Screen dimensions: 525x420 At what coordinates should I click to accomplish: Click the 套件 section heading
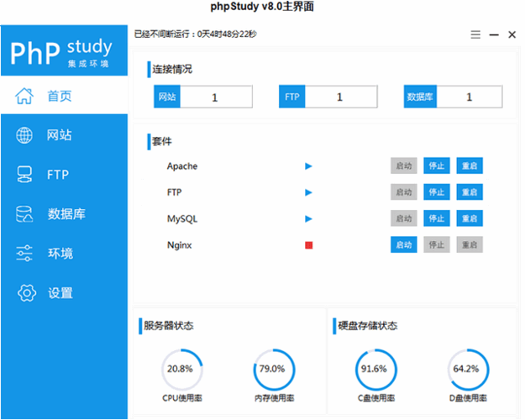point(162,141)
